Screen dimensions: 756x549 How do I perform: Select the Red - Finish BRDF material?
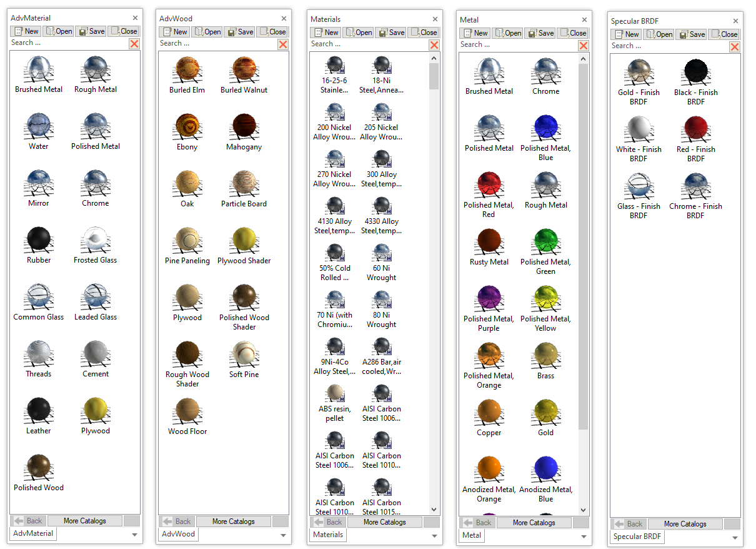696,139
